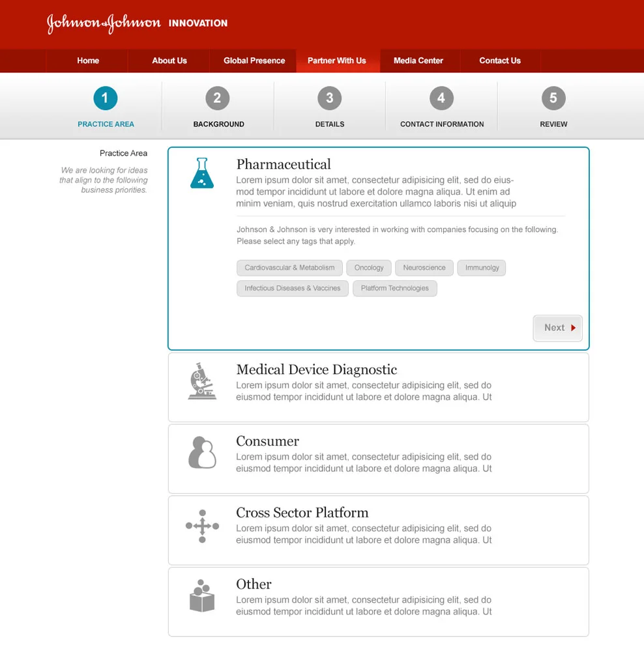Viewport: 644px width, 664px height.
Task: Click the Consumer Lorem ipsum description
Action: click(x=364, y=463)
